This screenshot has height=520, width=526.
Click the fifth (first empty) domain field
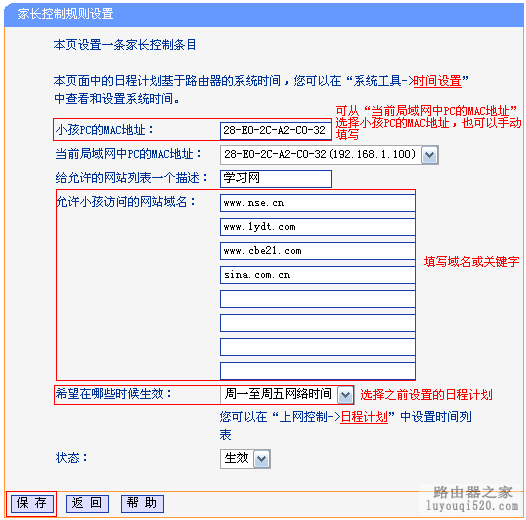point(317,299)
